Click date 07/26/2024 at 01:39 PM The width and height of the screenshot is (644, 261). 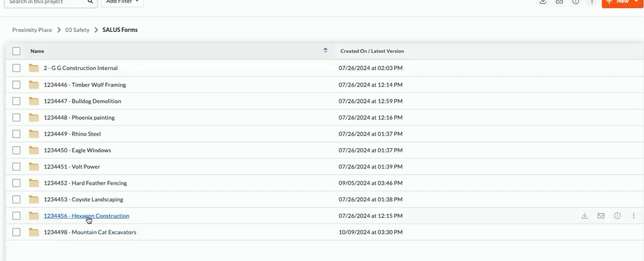pyautogui.click(x=370, y=167)
